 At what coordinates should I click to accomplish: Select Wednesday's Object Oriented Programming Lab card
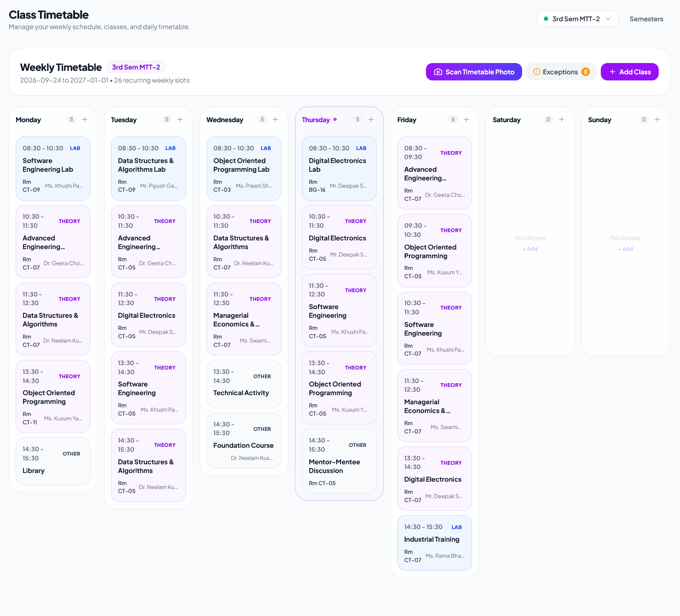(x=244, y=169)
